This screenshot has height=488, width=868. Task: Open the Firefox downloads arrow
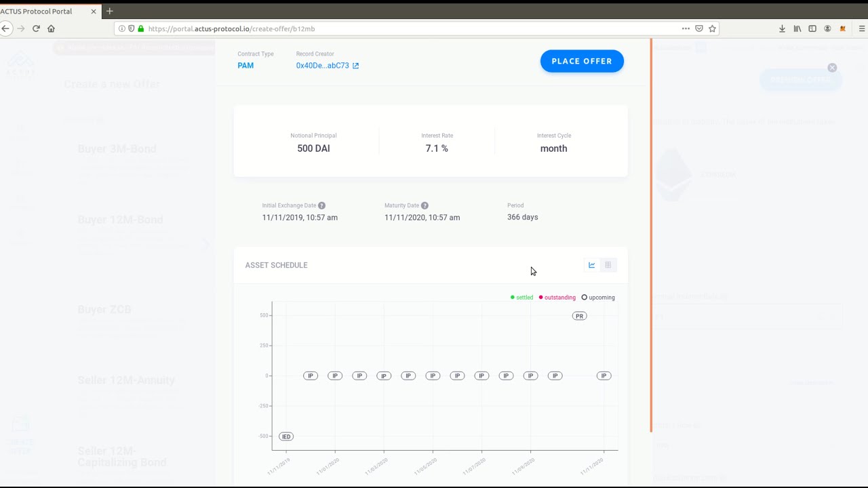click(782, 28)
